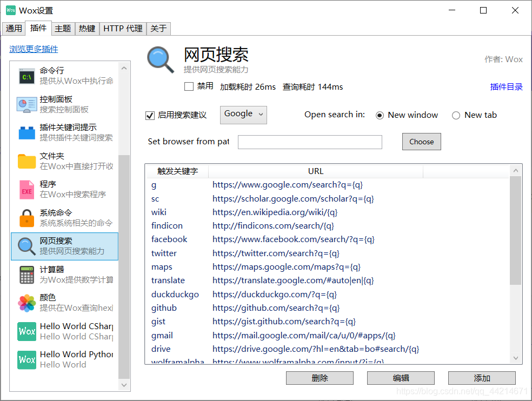Select the New tab radio button
The height and width of the screenshot is (401, 532).
[456, 115]
